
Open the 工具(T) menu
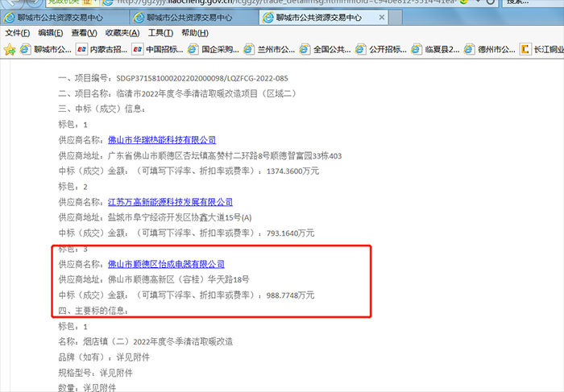pyautogui.click(x=160, y=33)
